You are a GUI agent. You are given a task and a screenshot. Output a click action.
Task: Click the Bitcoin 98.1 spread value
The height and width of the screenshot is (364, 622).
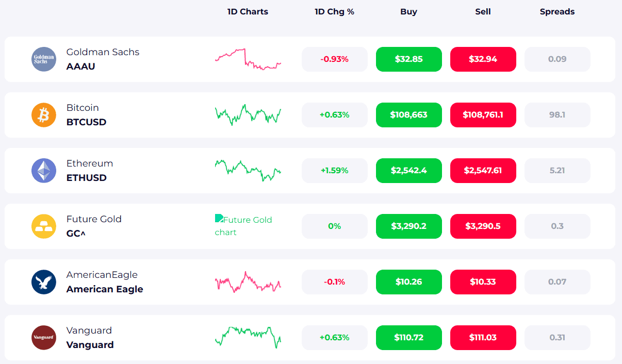click(x=557, y=115)
